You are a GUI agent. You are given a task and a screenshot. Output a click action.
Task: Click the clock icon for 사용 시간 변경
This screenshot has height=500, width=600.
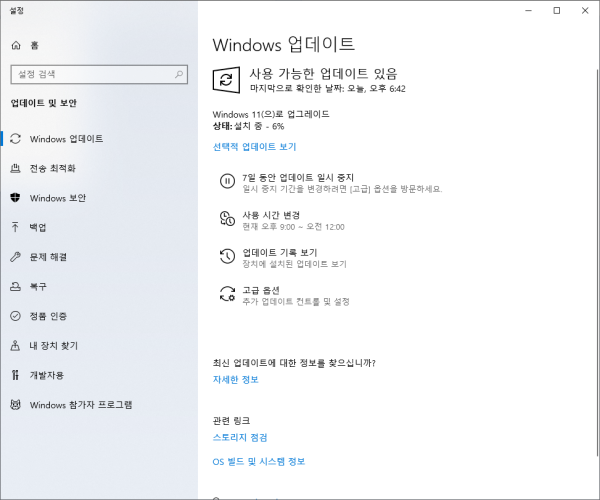pyautogui.click(x=227, y=218)
